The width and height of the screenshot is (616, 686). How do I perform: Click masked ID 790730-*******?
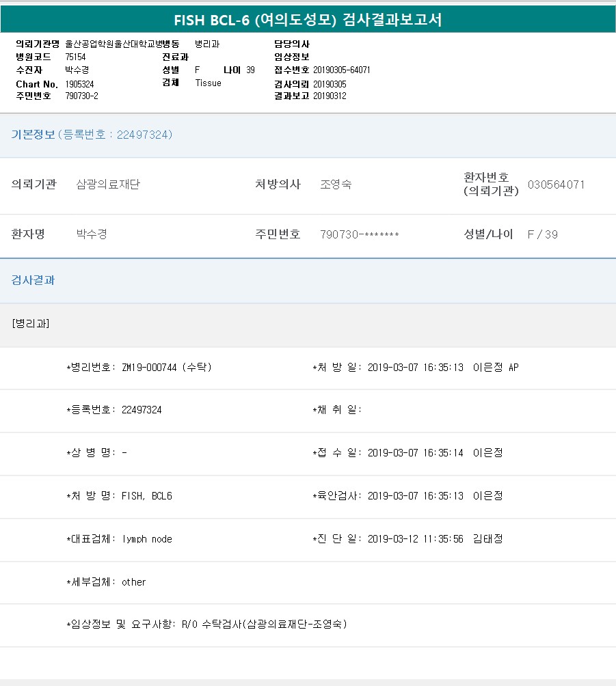pos(360,234)
